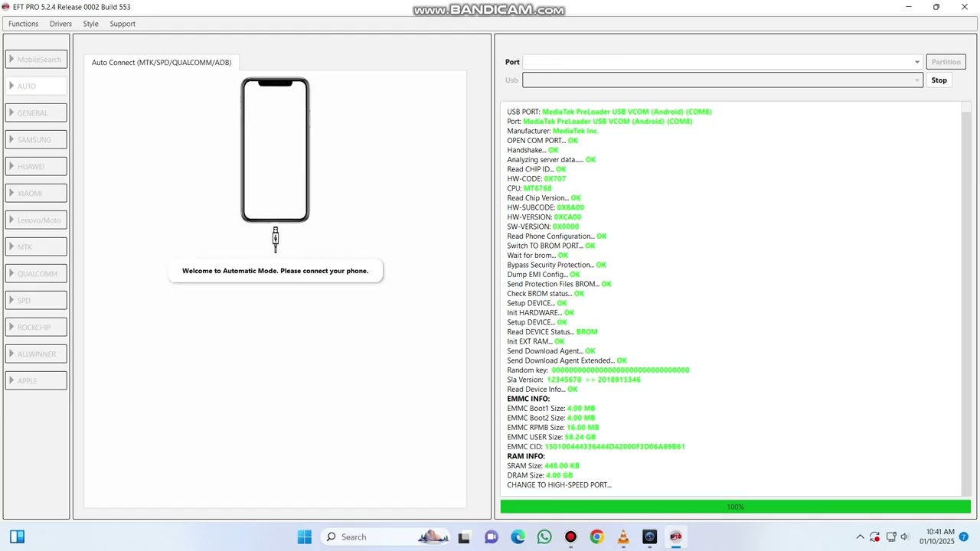
Task: Expand the SAMSUNG sidebar section
Action: (x=36, y=139)
